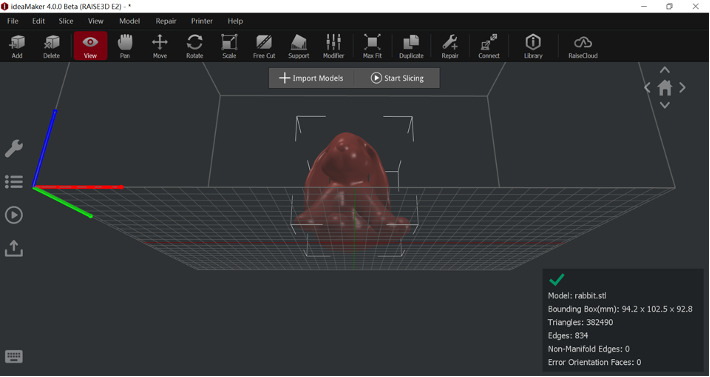Open the Printer menu
Screen dimensions: 710x377
[x=202, y=21]
